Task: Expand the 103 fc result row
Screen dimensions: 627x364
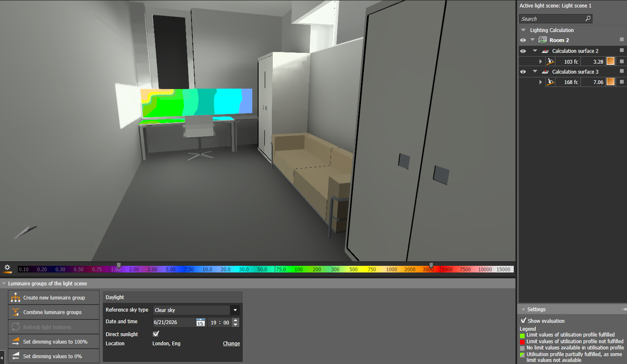Action: click(540, 62)
